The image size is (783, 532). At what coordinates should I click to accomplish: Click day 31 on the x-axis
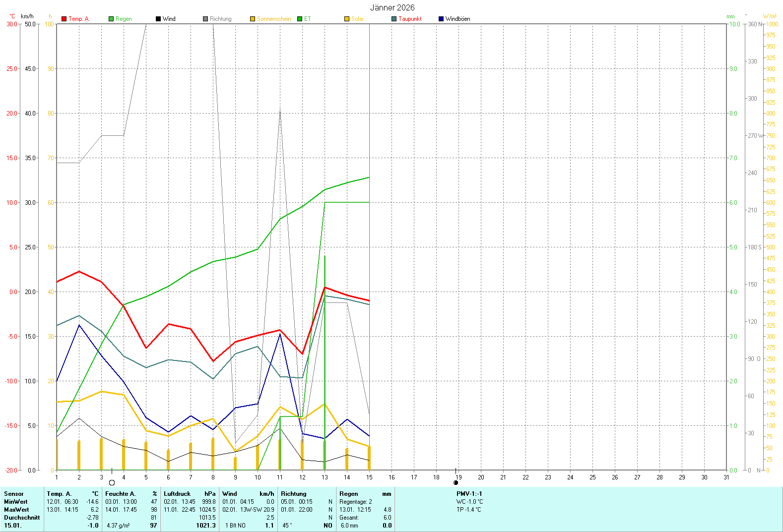[x=726, y=477]
